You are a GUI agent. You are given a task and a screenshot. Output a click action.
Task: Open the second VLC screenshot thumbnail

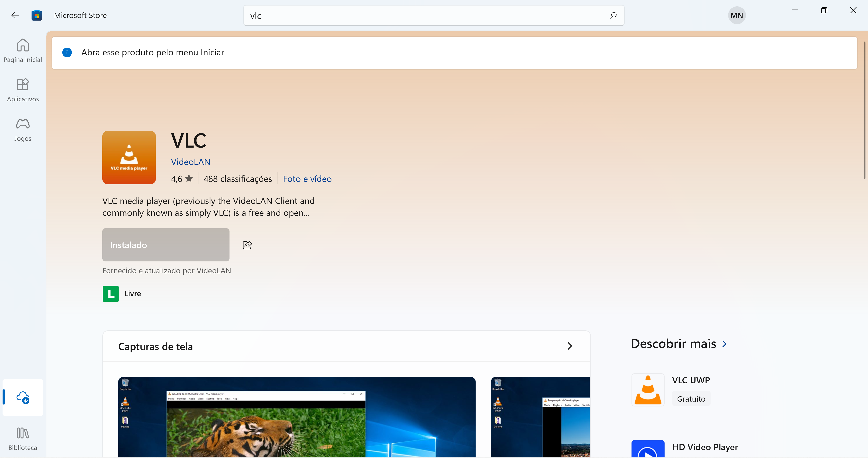pos(540,417)
